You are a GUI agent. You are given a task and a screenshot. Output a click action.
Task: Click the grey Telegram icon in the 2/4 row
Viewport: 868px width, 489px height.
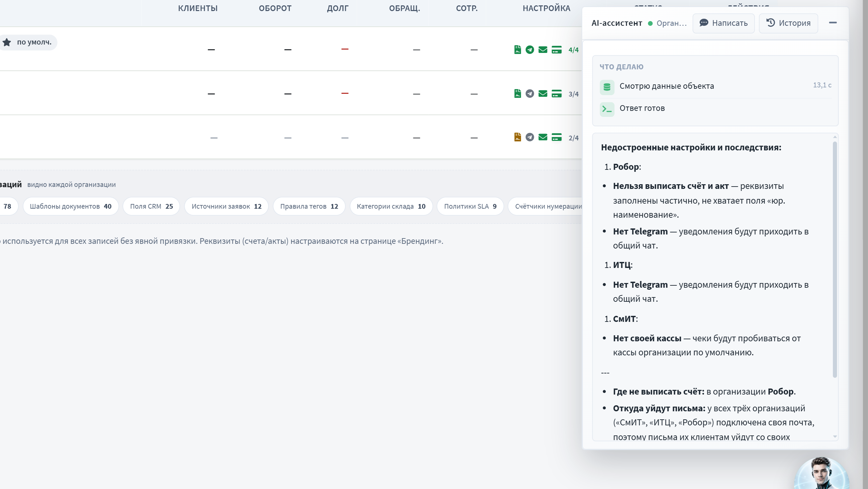530,137
